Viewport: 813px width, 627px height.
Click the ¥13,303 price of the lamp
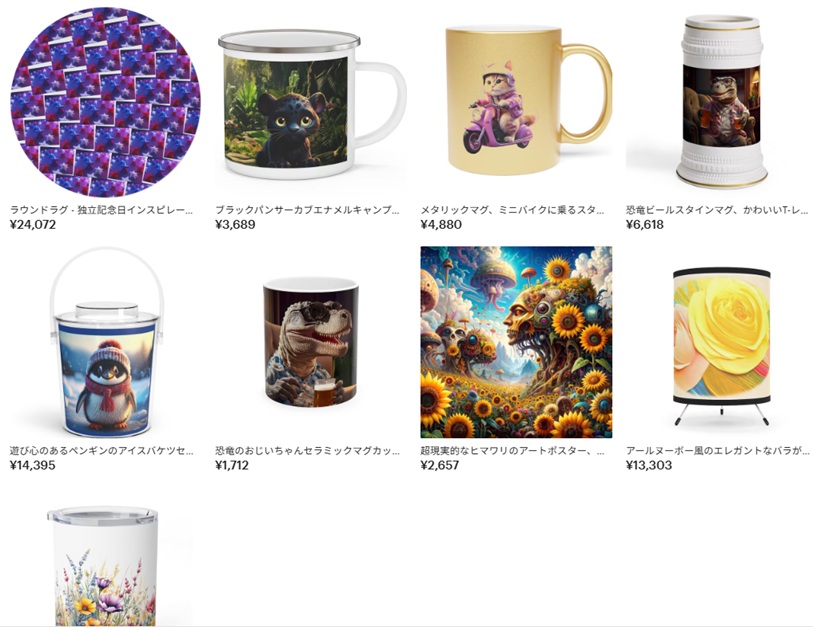[649, 465]
